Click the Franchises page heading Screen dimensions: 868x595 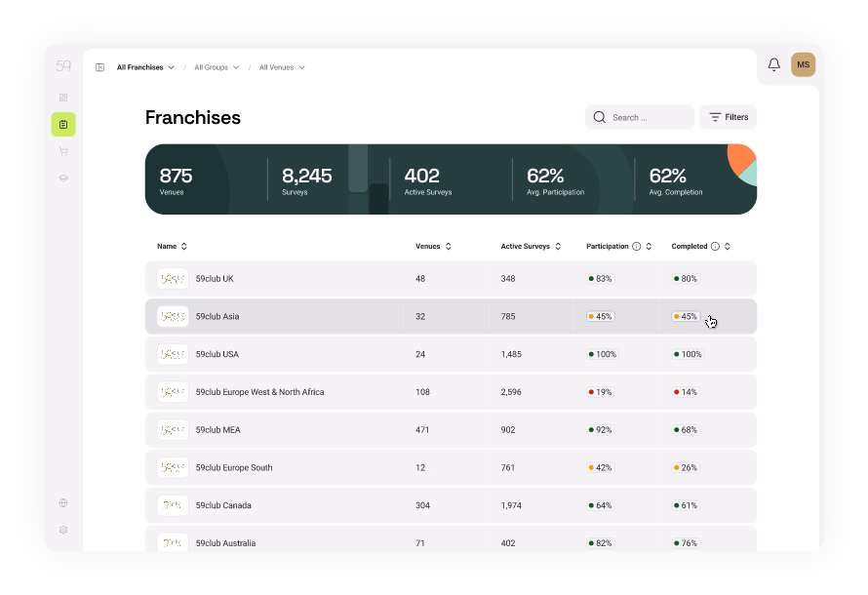pyautogui.click(x=193, y=117)
